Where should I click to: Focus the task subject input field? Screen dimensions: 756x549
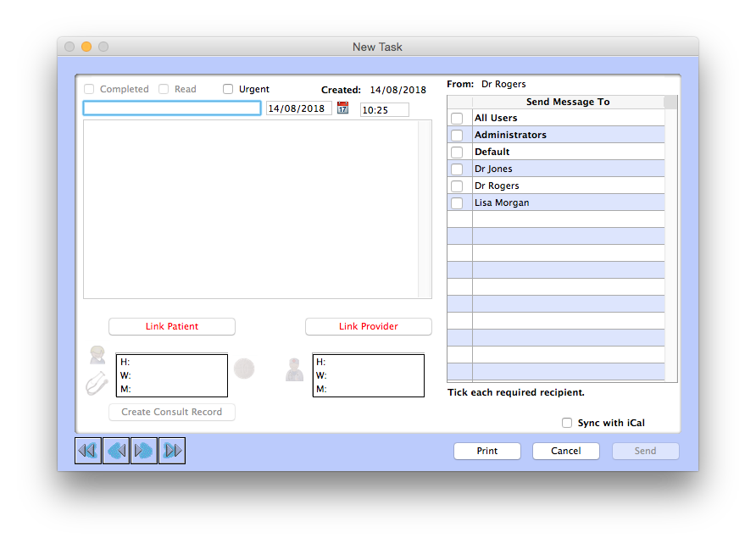[x=172, y=108]
